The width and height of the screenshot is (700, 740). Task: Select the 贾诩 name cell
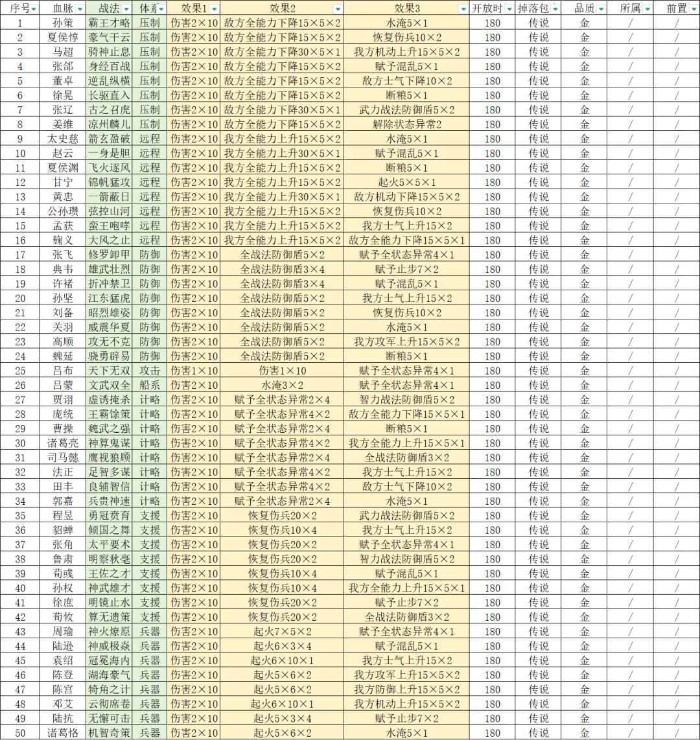[63, 399]
